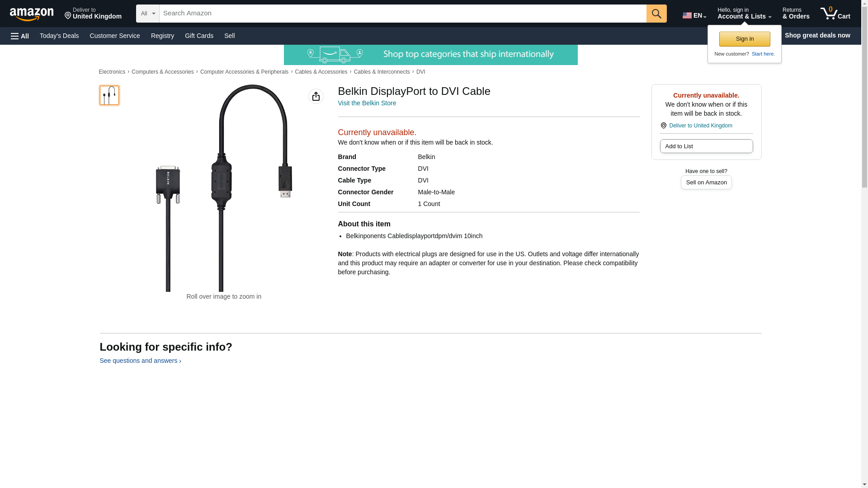Expand the Add to List dropdown

click(706, 146)
